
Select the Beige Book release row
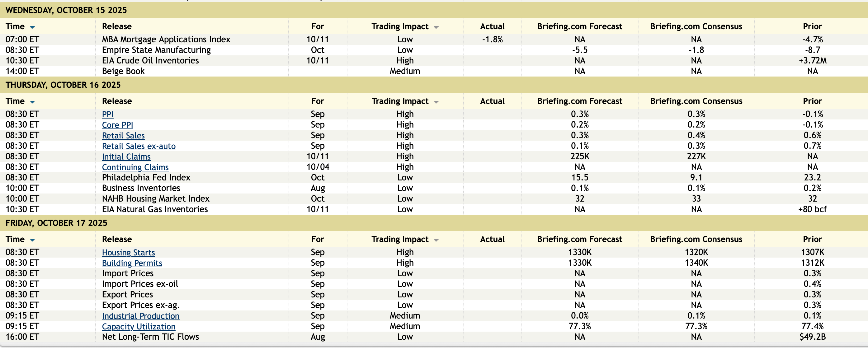123,71
